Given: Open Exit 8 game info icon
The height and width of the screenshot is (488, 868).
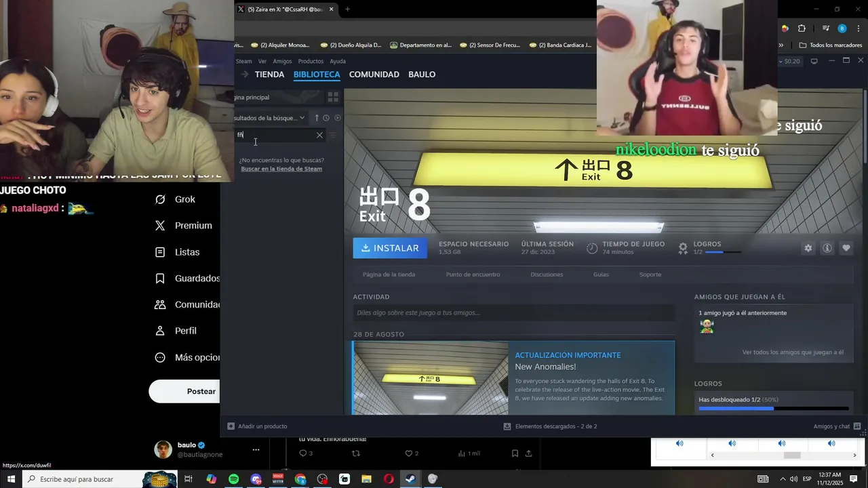Looking at the screenshot, I should click(x=827, y=248).
